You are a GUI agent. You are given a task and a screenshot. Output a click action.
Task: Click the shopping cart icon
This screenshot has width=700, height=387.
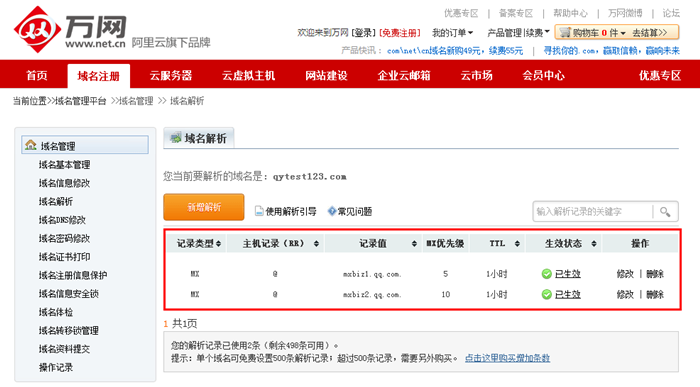565,32
